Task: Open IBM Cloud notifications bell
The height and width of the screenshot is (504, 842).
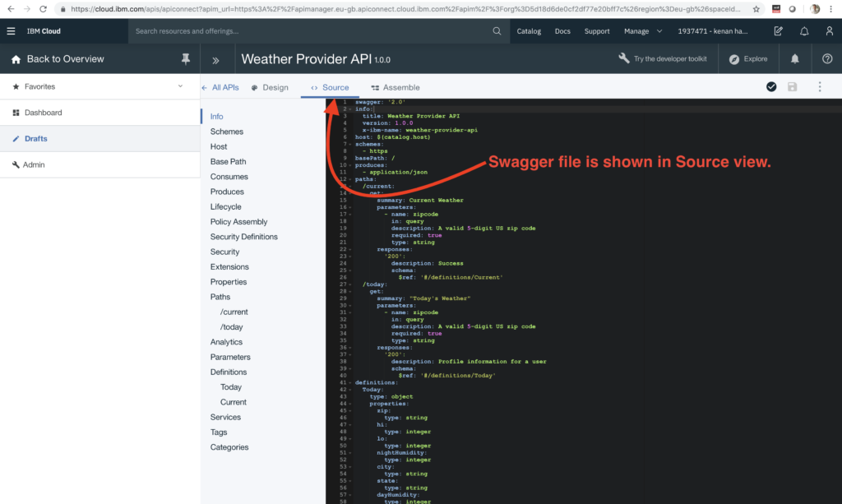Action: 804,31
